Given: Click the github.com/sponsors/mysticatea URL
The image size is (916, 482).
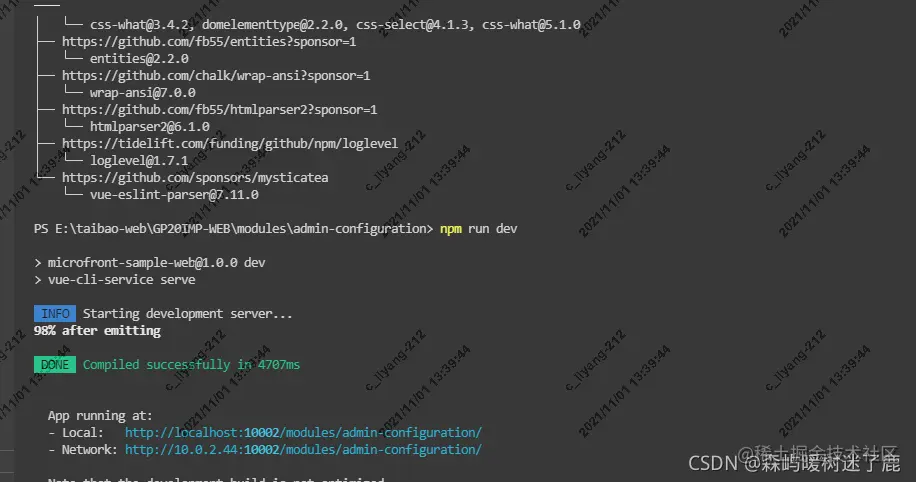Looking at the screenshot, I should [195, 177].
